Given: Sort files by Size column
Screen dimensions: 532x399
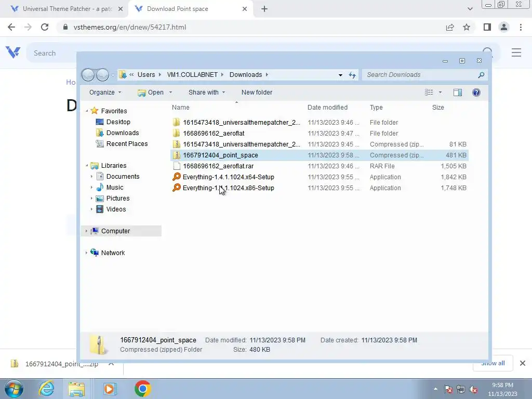Looking at the screenshot, I should [437, 107].
